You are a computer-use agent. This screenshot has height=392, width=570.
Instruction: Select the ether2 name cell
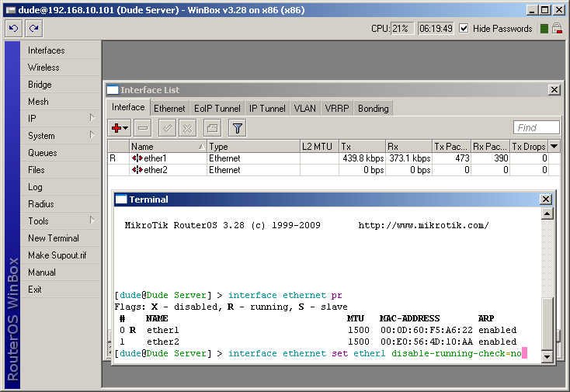168,170
